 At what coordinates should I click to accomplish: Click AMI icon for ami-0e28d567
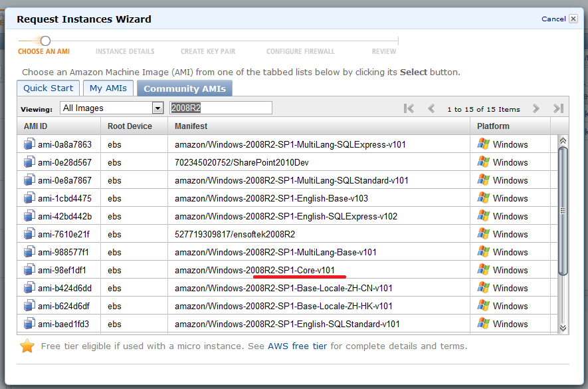[x=30, y=162]
